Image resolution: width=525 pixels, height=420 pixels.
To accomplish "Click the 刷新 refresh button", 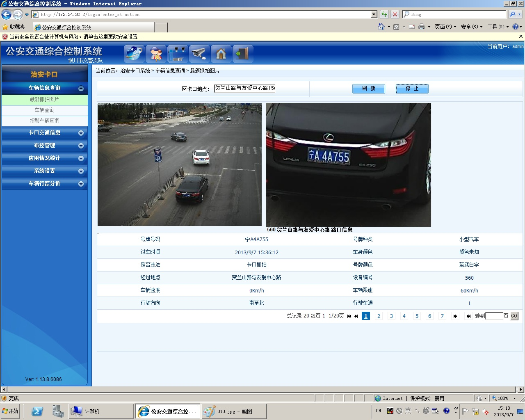I will point(368,89).
